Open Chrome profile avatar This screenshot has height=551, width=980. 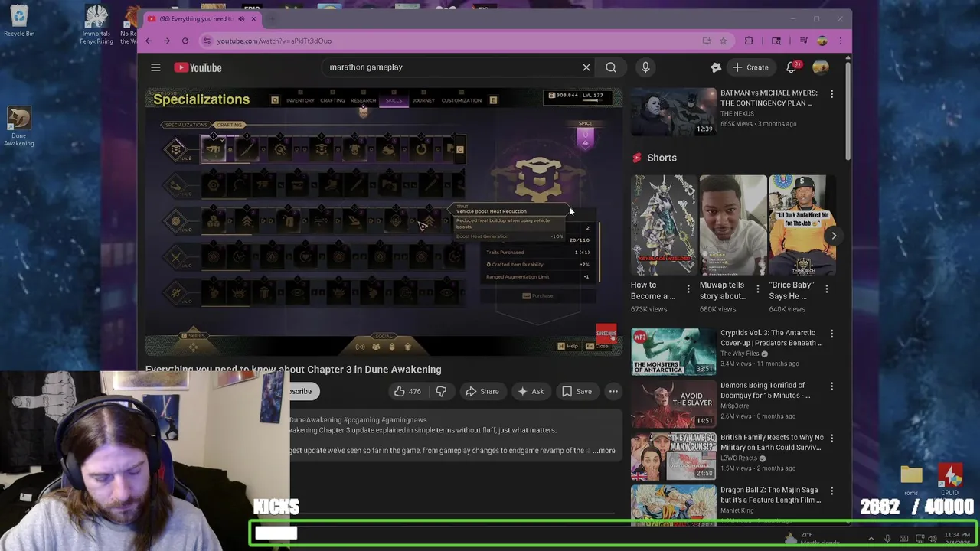[x=822, y=41]
